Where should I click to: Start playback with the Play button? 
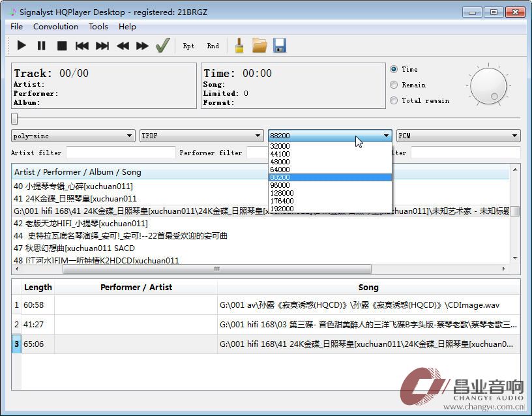(x=22, y=46)
